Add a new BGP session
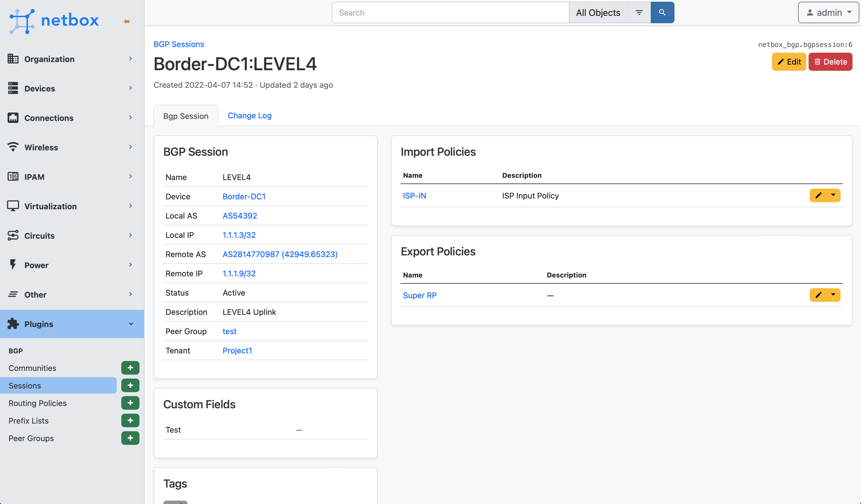The image size is (861, 504). [130, 385]
